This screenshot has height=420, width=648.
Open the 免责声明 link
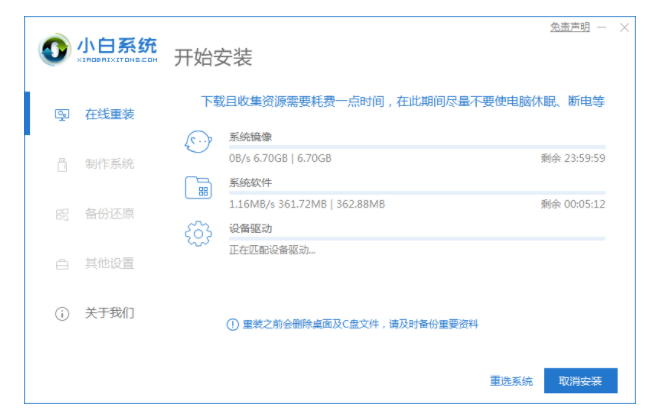point(570,27)
